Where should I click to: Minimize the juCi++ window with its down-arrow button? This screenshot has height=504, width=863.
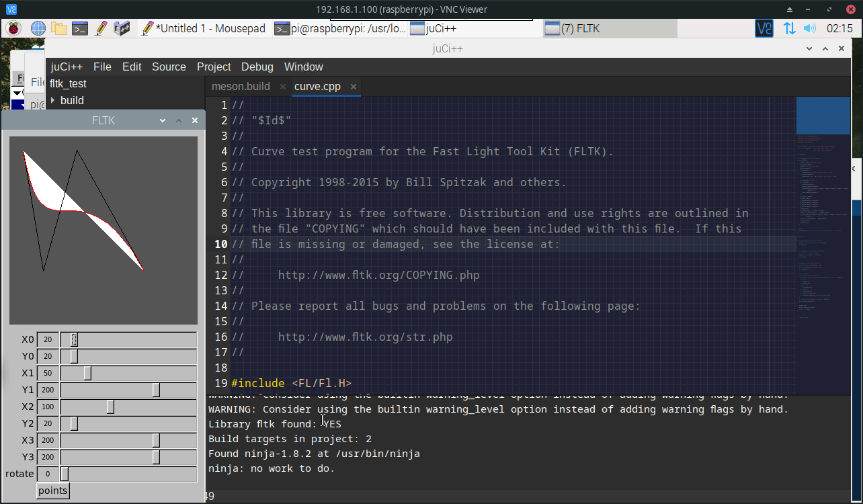point(809,48)
